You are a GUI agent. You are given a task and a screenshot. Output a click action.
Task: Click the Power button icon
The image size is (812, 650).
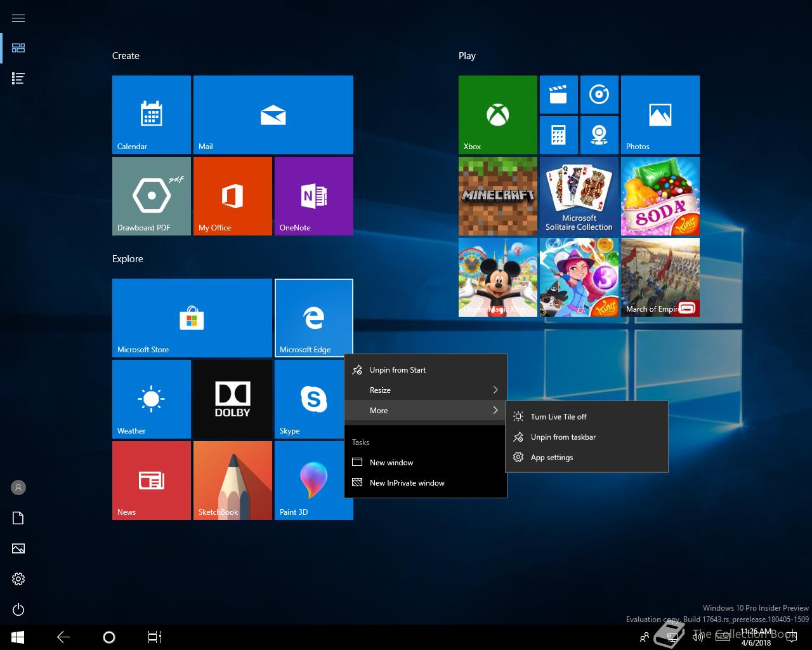(18, 609)
